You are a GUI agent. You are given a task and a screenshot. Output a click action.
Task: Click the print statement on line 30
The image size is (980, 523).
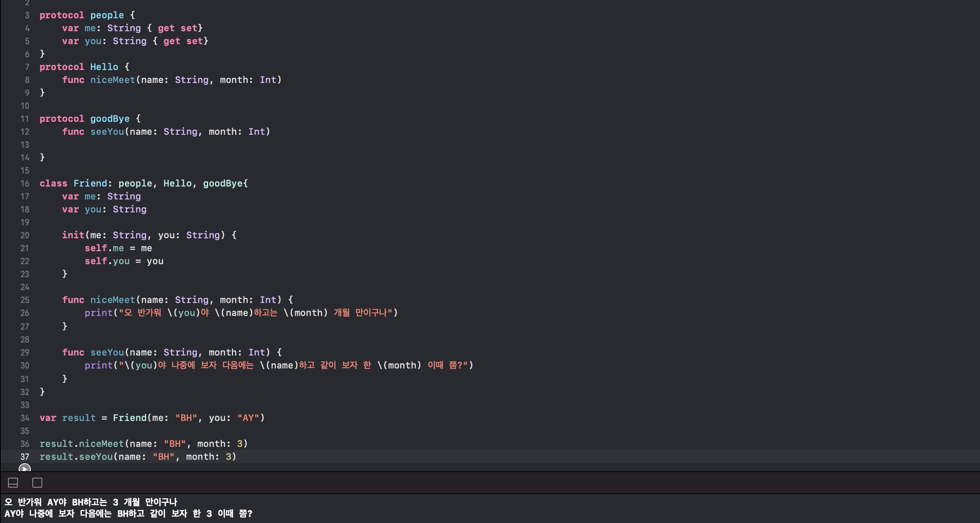coord(99,365)
